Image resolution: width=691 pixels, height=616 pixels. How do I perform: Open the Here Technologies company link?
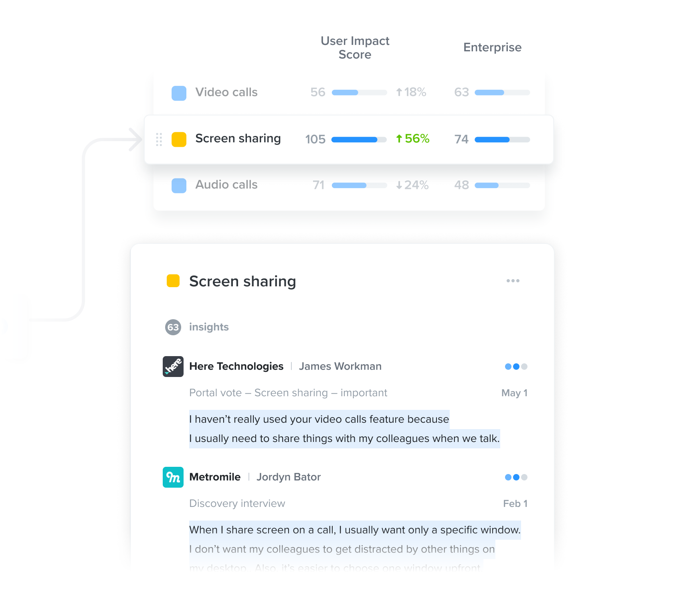(x=236, y=366)
